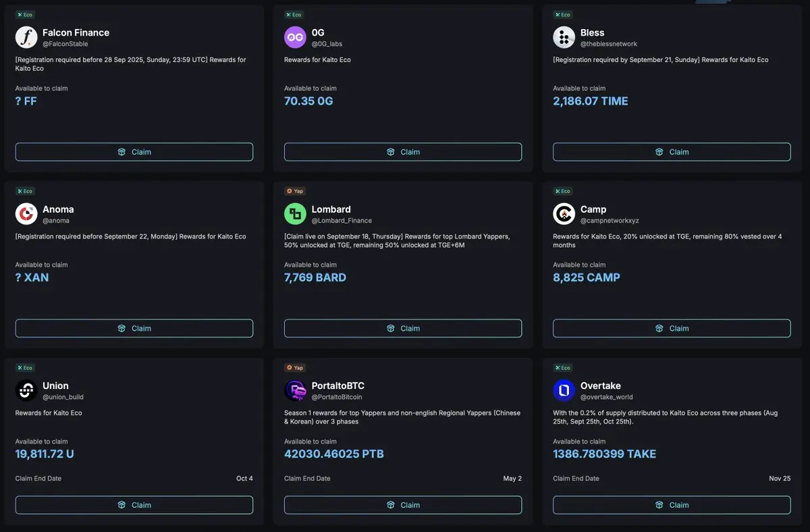This screenshot has width=810, height=532.
Task: Open the @campnetworkxyz handle link
Action: click(x=608, y=221)
